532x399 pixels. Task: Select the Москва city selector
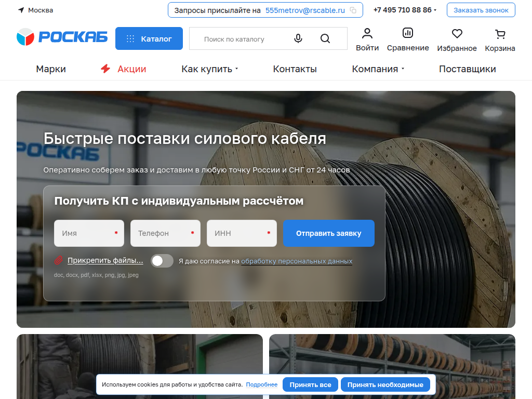click(41, 10)
